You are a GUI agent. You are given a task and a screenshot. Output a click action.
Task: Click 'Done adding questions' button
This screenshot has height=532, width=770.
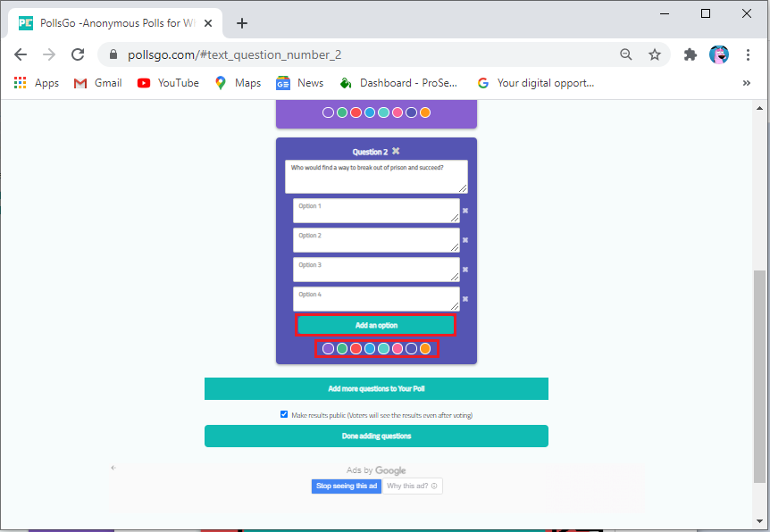point(376,436)
